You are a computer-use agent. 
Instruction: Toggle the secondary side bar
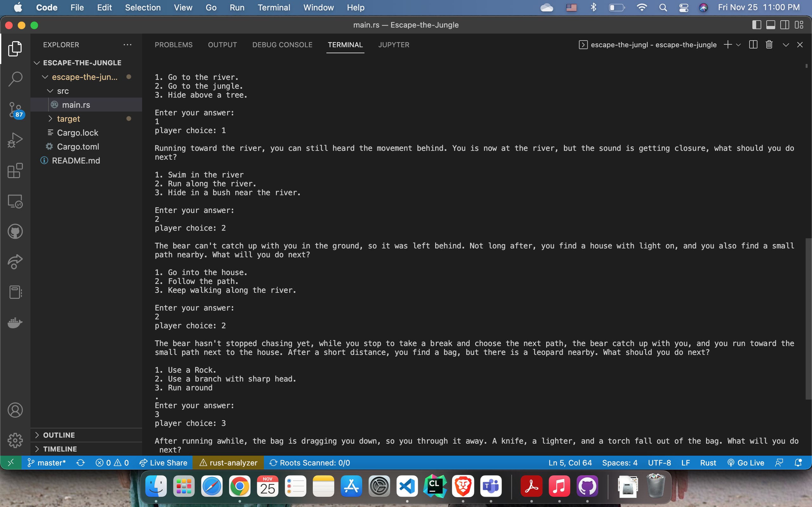(785, 25)
